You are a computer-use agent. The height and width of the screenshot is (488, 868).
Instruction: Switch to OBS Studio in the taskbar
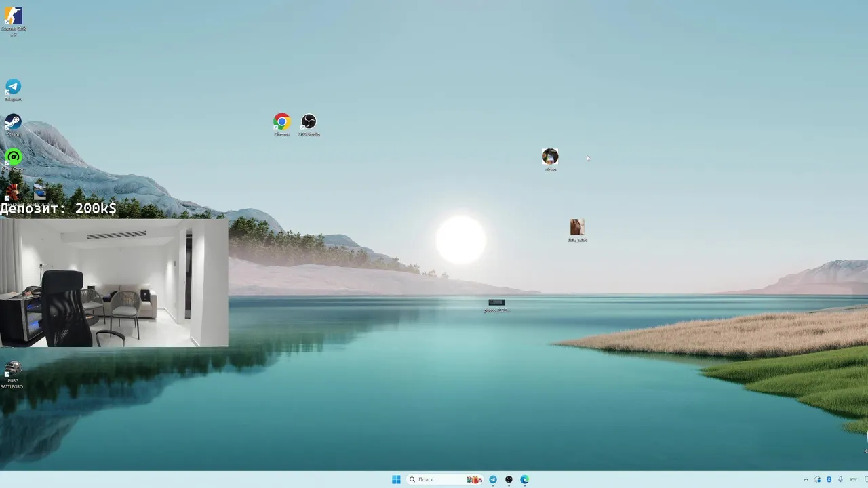[509, 479]
